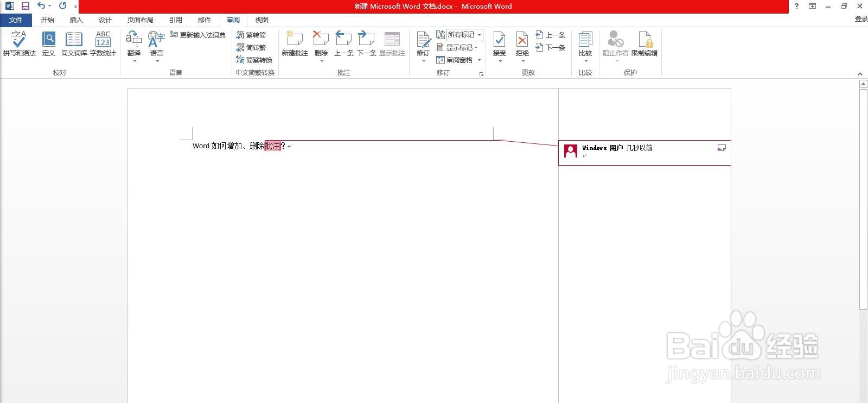
Task: Reject the change with 拒绝
Action: 522,42
